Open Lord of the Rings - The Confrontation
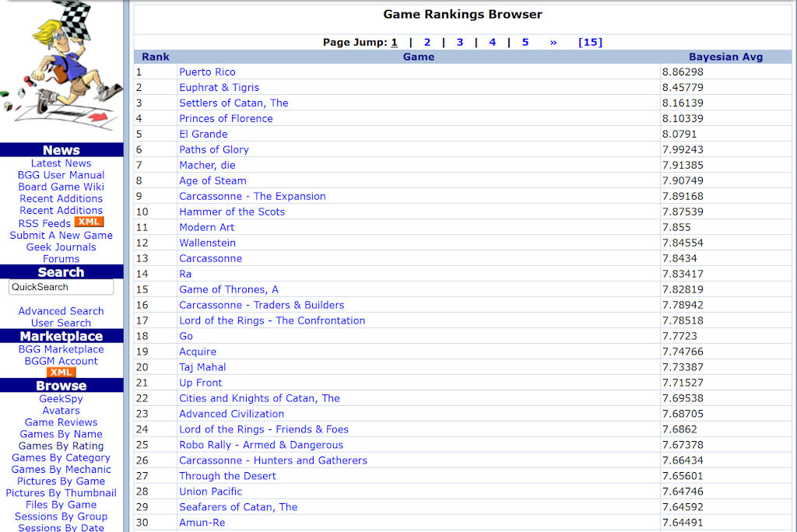This screenshot has width=797, height=532. (272, 320)
